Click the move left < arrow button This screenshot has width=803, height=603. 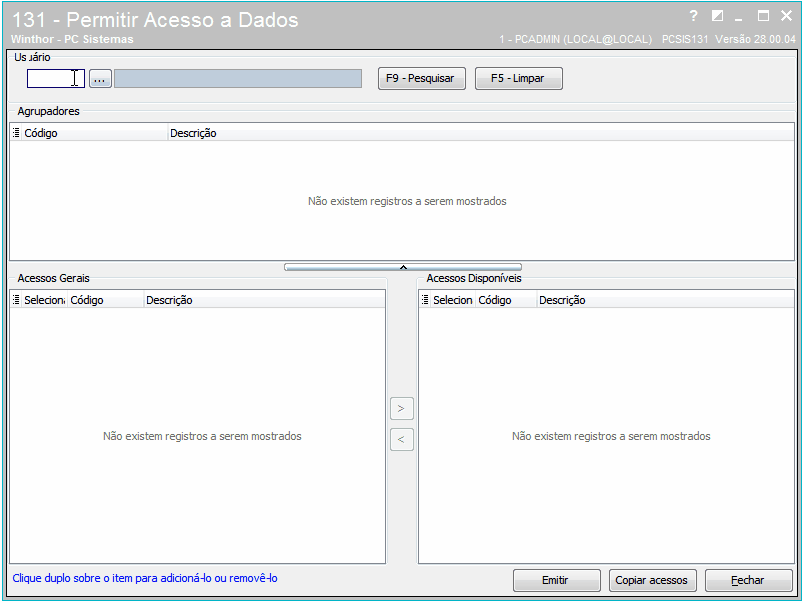(402, 439)
